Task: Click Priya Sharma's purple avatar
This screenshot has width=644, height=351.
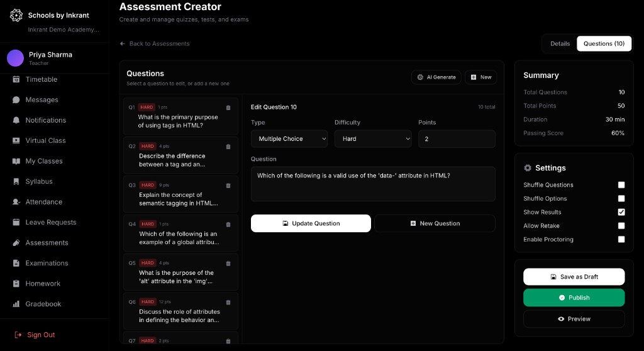Action: (15, 58)
